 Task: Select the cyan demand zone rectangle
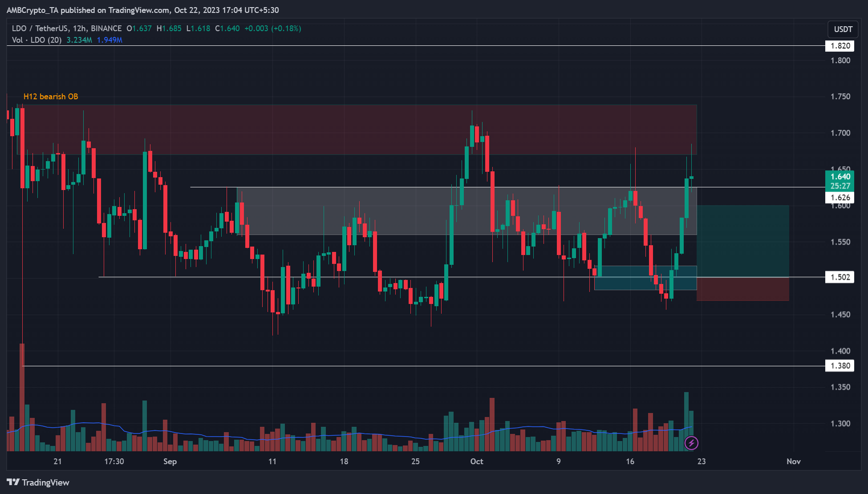(x=645, y=278)
